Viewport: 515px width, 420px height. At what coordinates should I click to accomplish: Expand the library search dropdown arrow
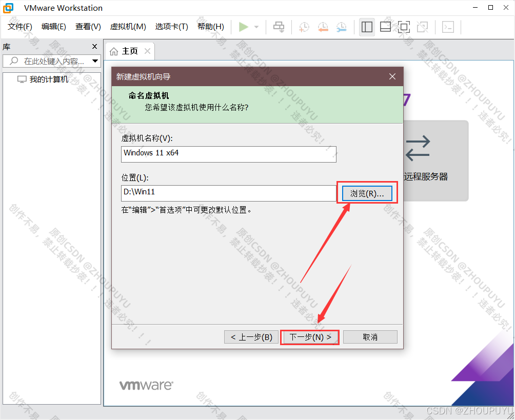pyautogui.click(x=95, y=61)
